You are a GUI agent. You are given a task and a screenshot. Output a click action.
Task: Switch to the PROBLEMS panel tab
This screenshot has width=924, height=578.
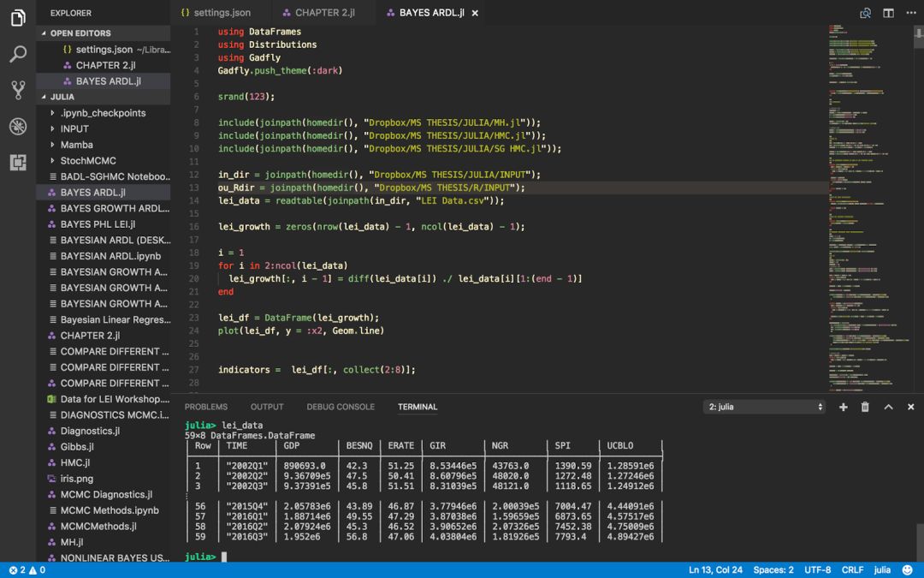pyautogui.click(x=206, y=407)
